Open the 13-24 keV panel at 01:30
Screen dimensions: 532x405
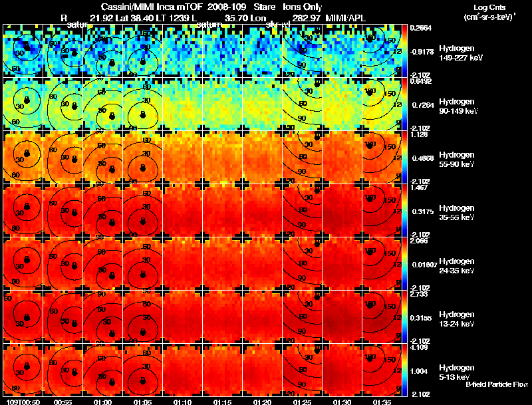[x=342, y=317]
